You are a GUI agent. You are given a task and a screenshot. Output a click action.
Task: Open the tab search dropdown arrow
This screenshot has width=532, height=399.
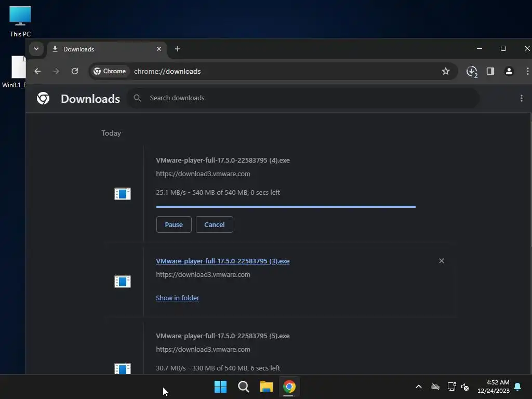36,49
